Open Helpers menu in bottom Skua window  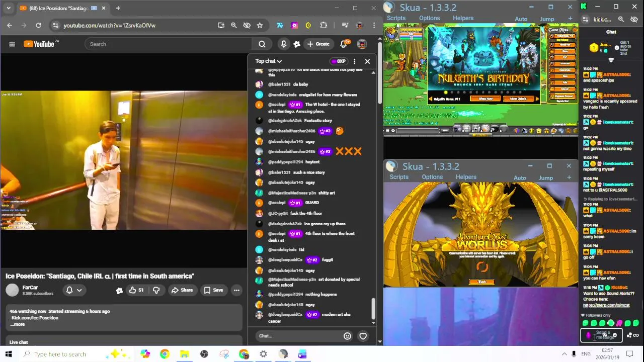pos(466,177)
